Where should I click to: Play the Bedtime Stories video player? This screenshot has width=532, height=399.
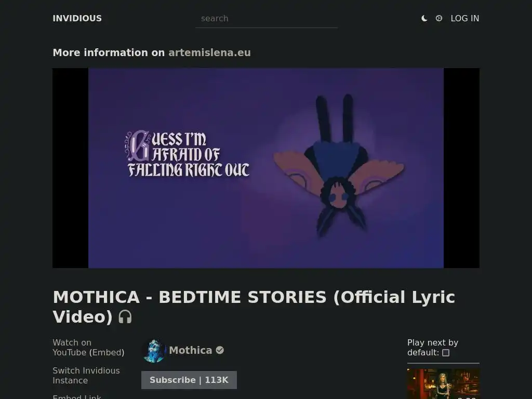tap(266, 168)
